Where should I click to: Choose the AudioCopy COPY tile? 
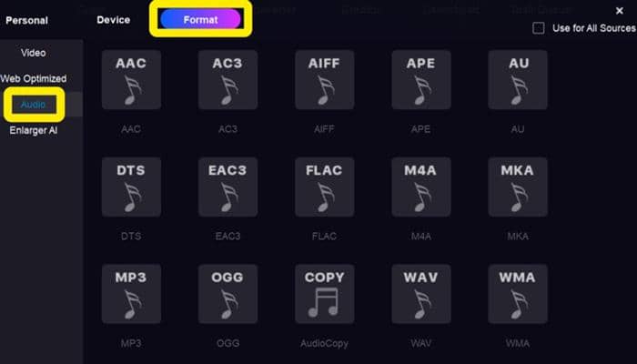[x=325, y=295]
